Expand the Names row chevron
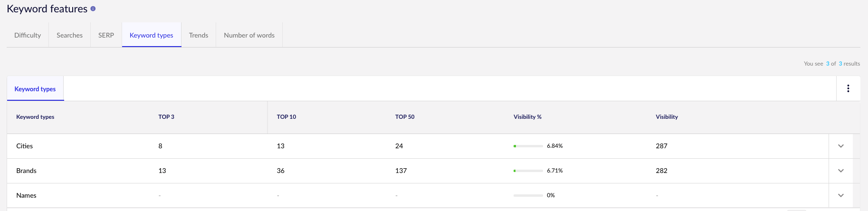 (840, 195)
